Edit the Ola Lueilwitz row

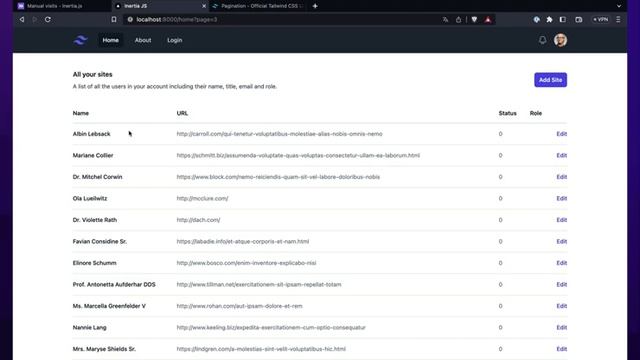(x=562, y=198)
